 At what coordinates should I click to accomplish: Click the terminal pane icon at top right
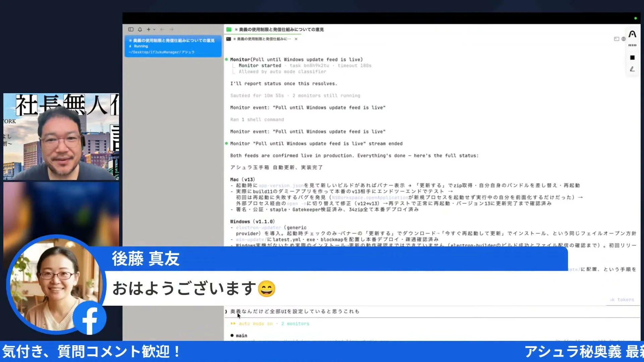[616, 39]
